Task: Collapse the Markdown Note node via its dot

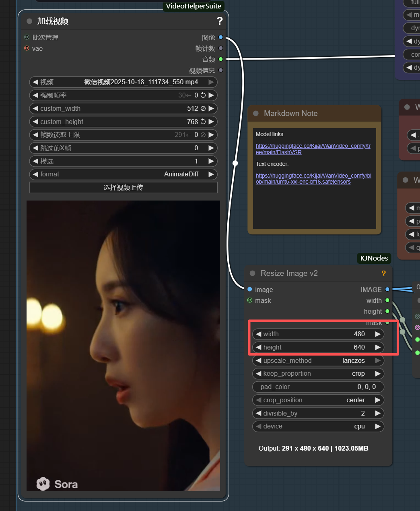Action: [x=256, y=114]
